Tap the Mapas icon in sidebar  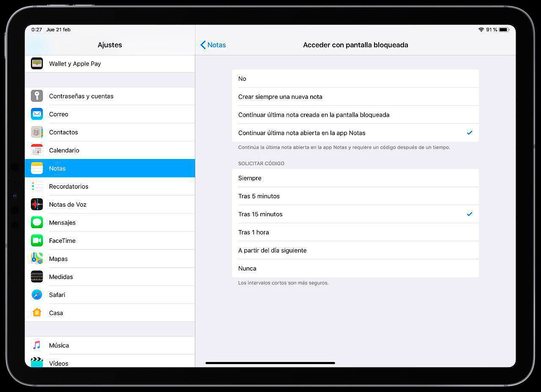coord(37,259)
